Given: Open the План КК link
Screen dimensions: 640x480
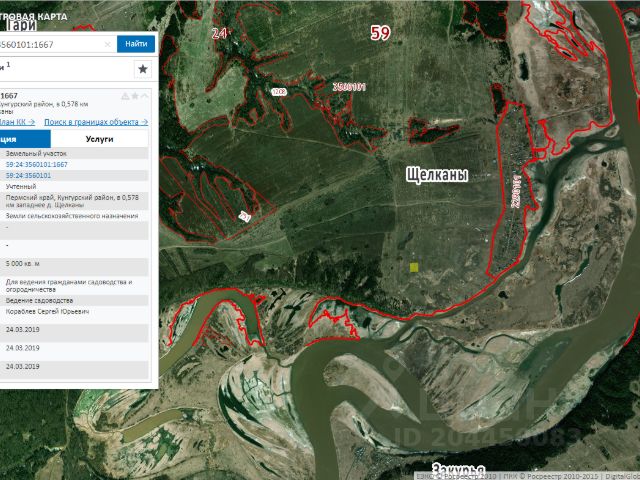Looking at the screenshot, I should point(18,121).
